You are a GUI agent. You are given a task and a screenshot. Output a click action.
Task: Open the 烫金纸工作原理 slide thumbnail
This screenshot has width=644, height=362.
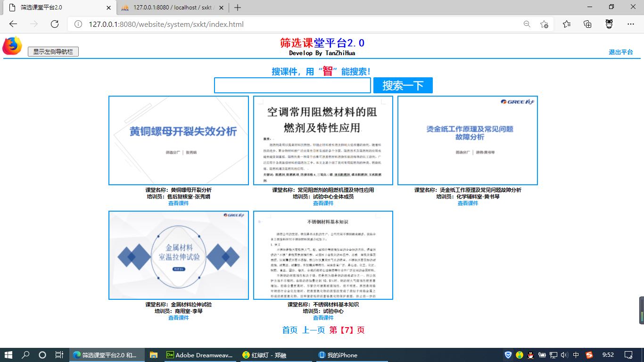(x=468, y=140)
